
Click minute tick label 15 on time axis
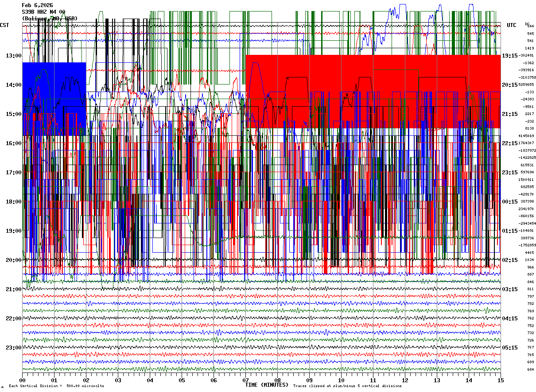coord(501,380)
